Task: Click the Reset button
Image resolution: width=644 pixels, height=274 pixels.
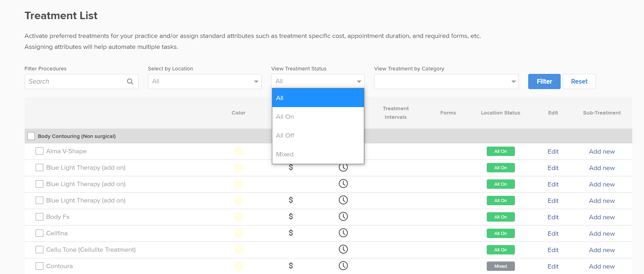Action: [579, 81]
